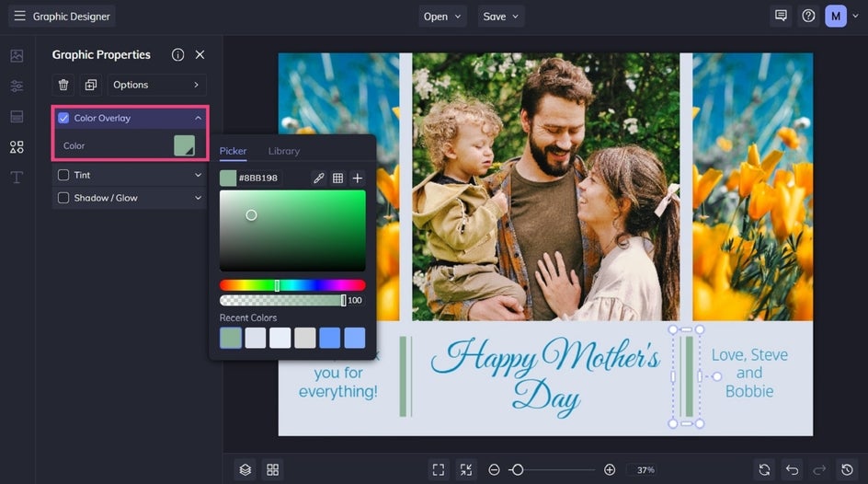Open the Layers panel icon
This screenshot has width=868, height=484.
tap(246, 469)
